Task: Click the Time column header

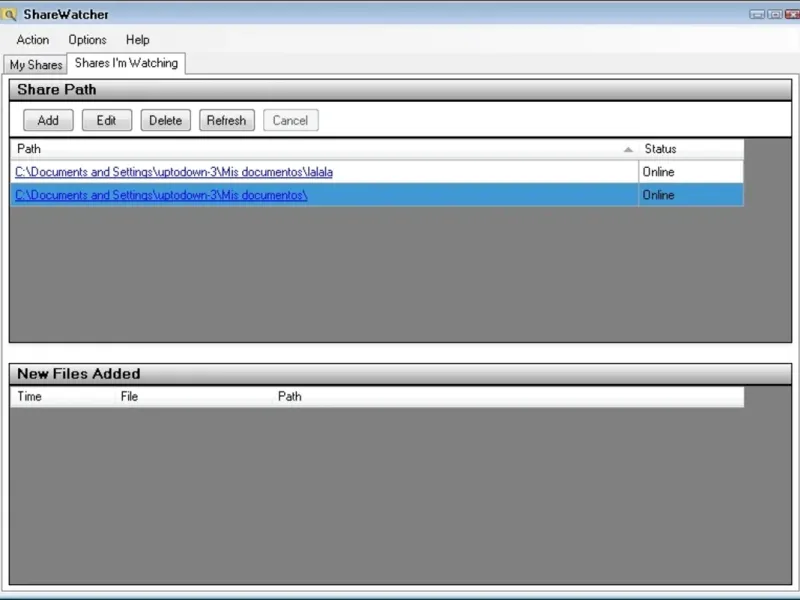Action: (62, 396)
